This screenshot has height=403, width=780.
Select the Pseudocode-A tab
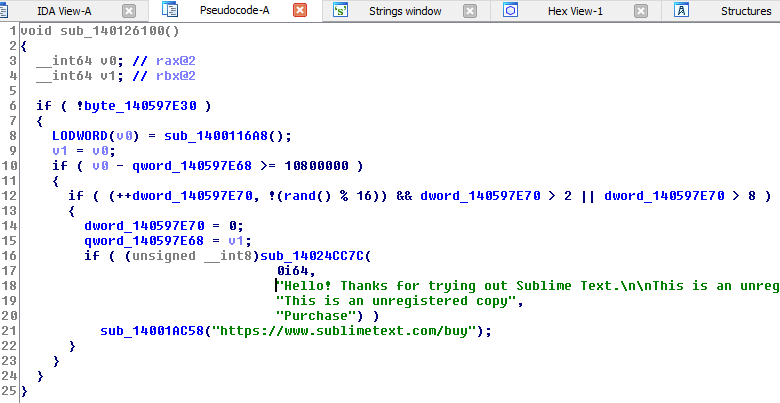pyautogui.click(x=234, y=10)
